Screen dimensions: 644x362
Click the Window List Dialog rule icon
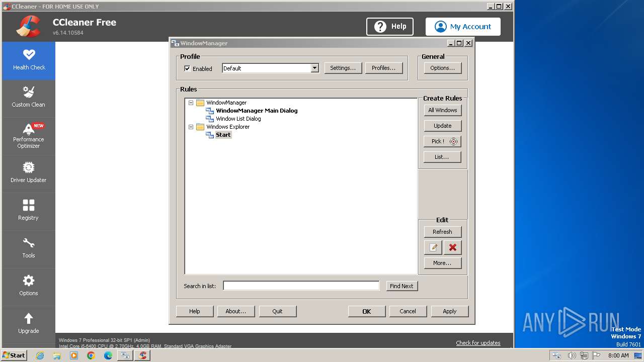pos(210,119)
